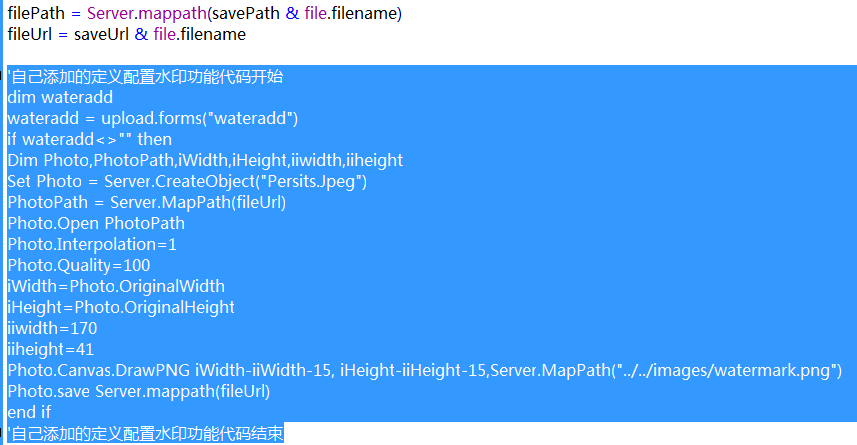This screenshot has height=445, width=857.
Task: Click the 'if wateradd<>"" then' line
Action: click(x=90, y=139)
